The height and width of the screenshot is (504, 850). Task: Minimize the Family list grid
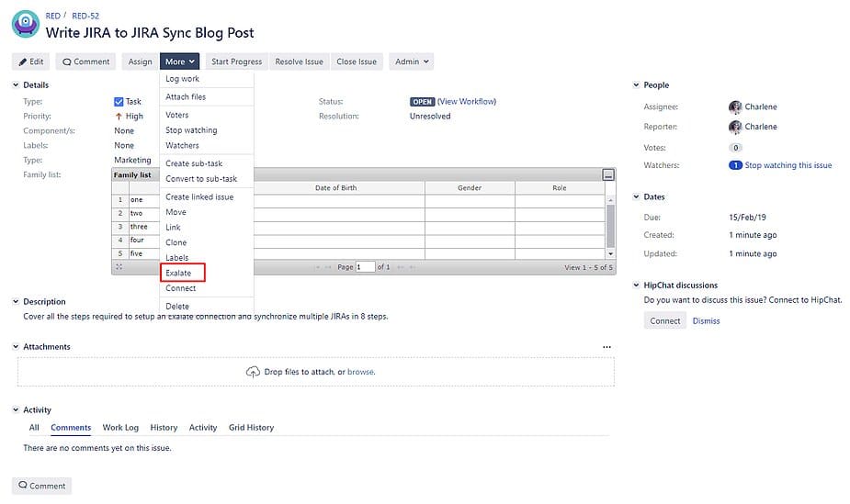(x=608, y=174)
